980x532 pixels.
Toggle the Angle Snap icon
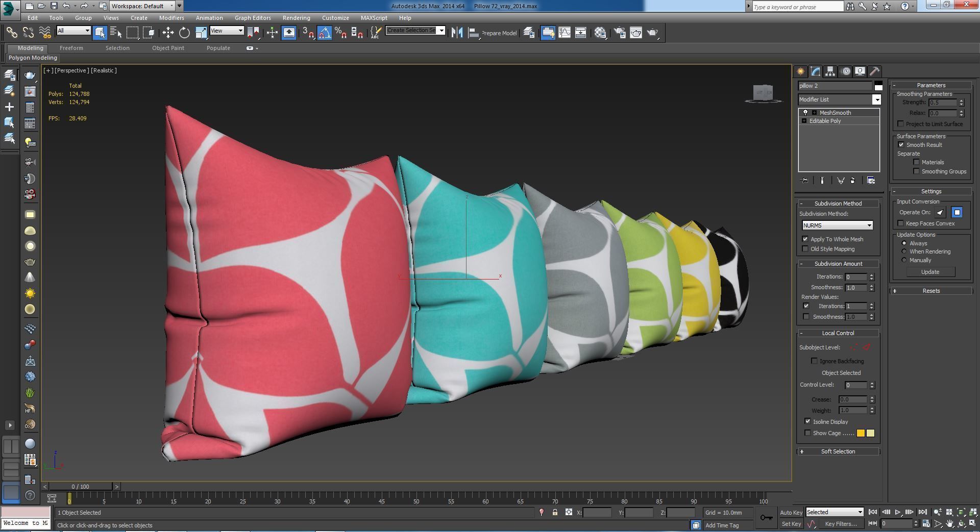(324, 33)
